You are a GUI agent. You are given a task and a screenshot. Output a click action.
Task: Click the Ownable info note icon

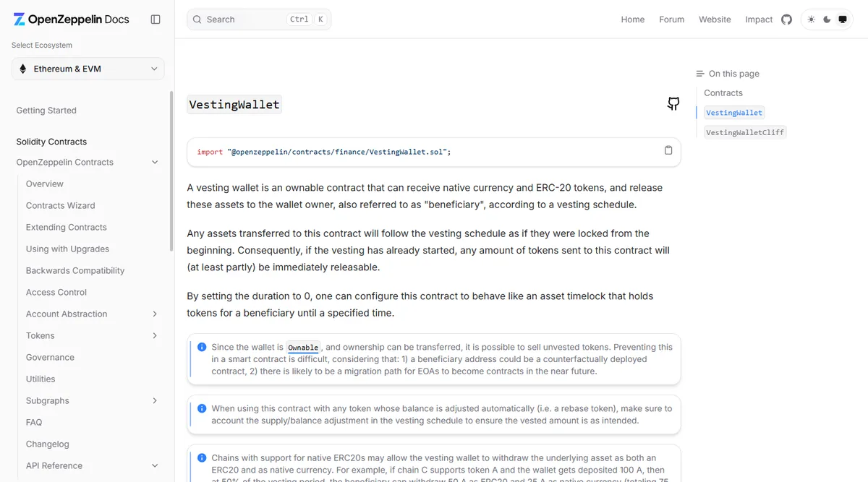click(202, 347)
